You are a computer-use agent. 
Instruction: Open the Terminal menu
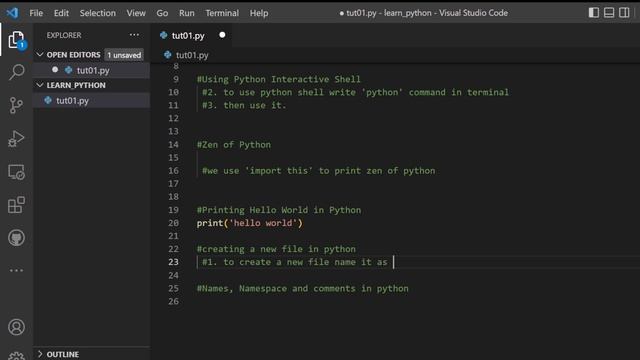click(x=222, y=13)
